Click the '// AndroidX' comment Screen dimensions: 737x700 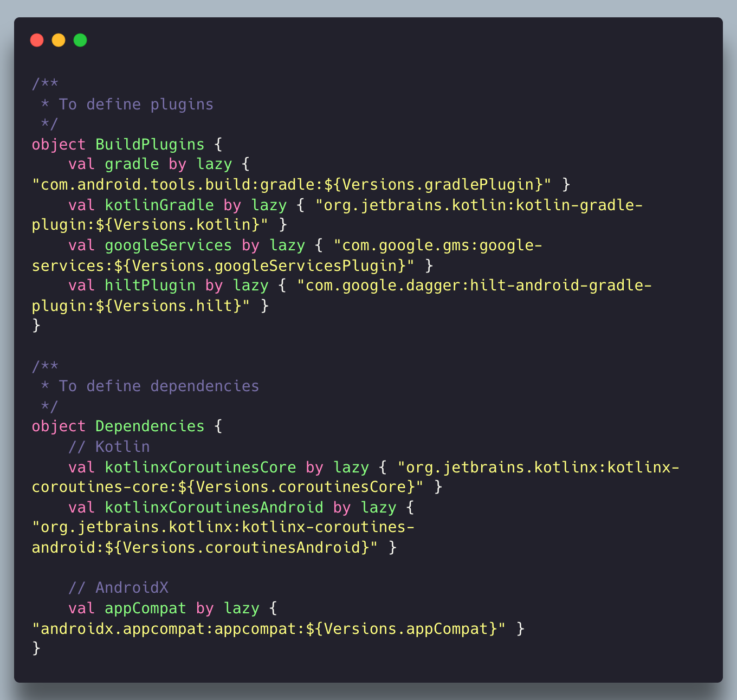[118, 587]
